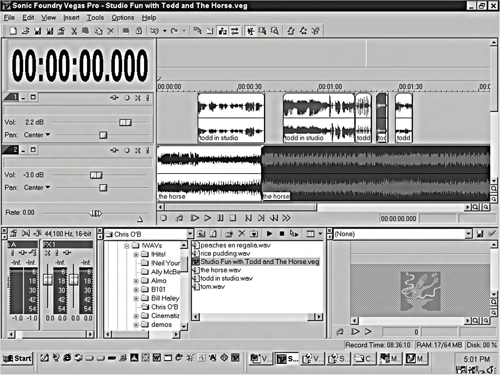The image size is (500, 375).
Task: Click the Explorer delete X icon
Action: pyautogui.click(x=242, y=234)
